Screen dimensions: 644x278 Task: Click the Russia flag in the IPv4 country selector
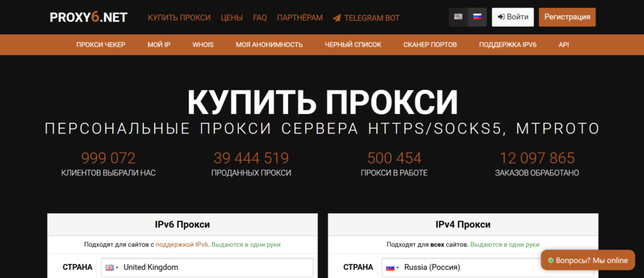point(390,267)
